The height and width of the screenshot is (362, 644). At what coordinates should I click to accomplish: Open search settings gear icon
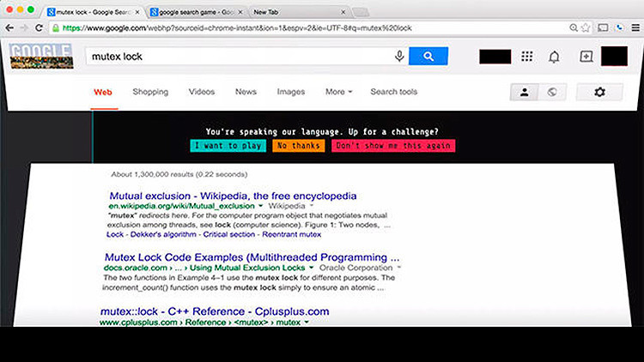point(599,92)
